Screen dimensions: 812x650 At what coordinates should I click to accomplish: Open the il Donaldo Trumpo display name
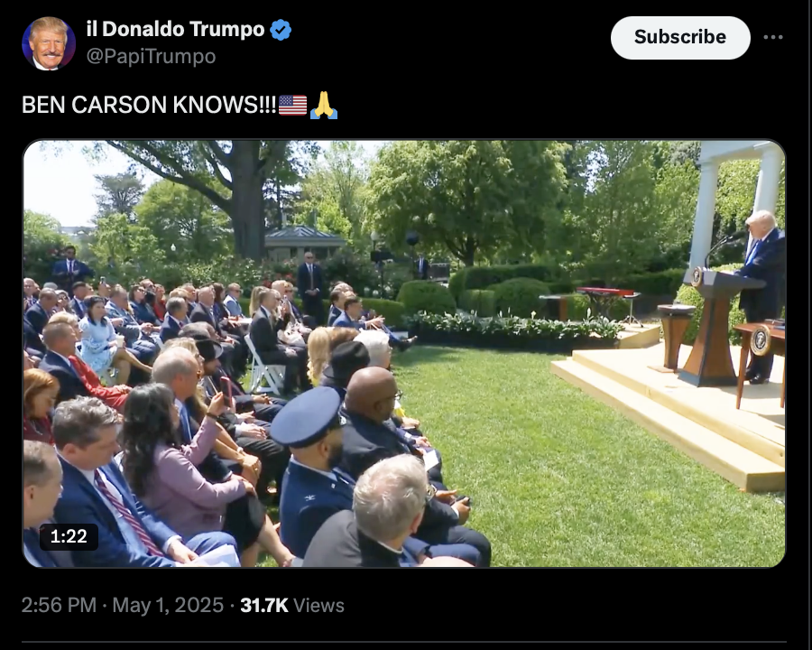[176, 29]
